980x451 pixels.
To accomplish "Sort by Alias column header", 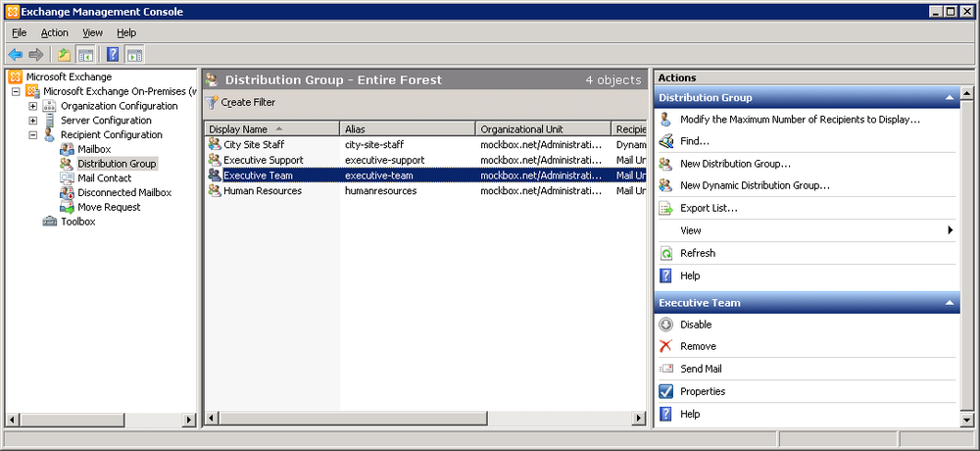I will coord(408,128).
